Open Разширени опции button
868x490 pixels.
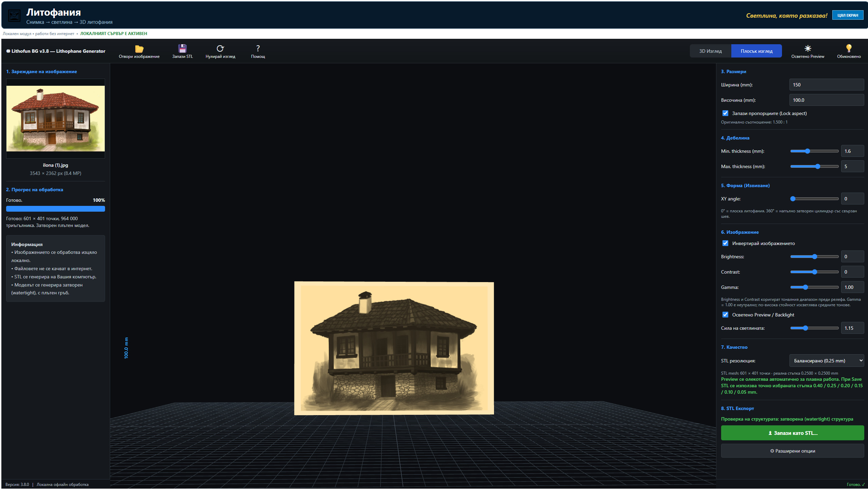pyautogui.click(x=793, y=451)
